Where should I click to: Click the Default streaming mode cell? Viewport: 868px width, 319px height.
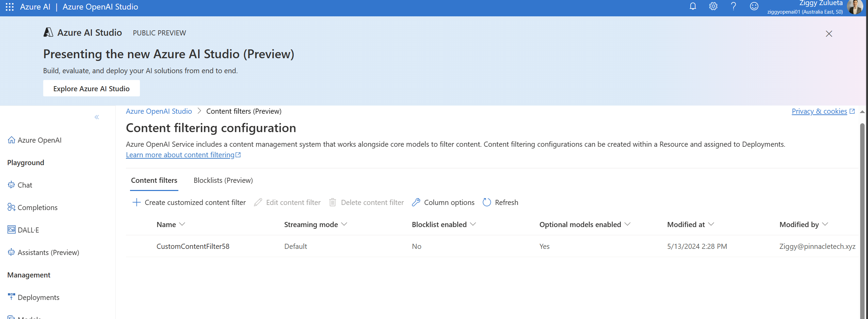[295, 246]
